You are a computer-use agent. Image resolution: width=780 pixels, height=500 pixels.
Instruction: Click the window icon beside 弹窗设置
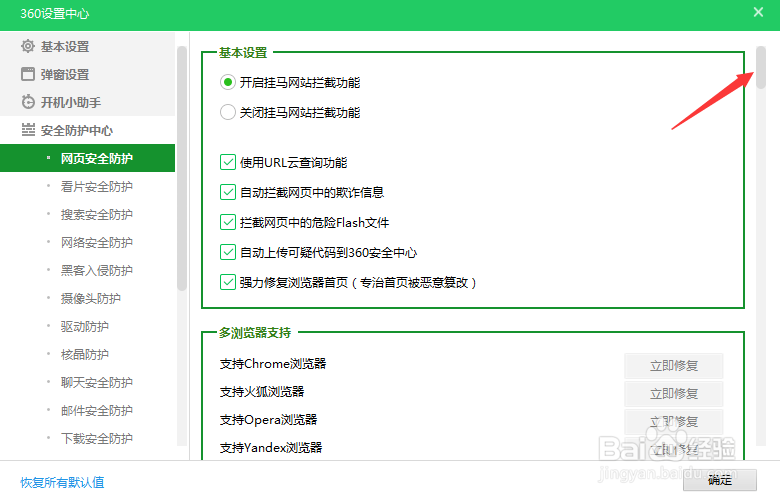tap(28, 74)
